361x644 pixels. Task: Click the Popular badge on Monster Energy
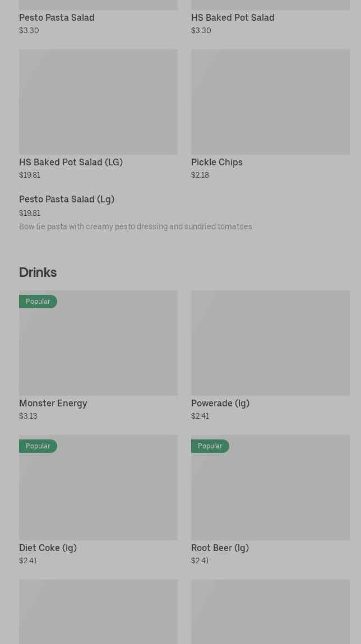(38, 302)
